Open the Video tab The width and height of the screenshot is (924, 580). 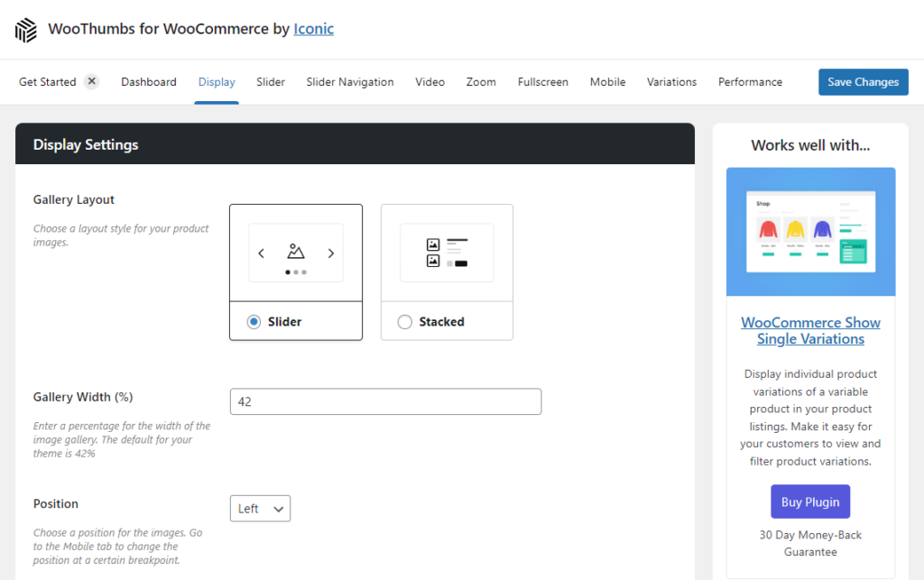click(x=430, y=82)
